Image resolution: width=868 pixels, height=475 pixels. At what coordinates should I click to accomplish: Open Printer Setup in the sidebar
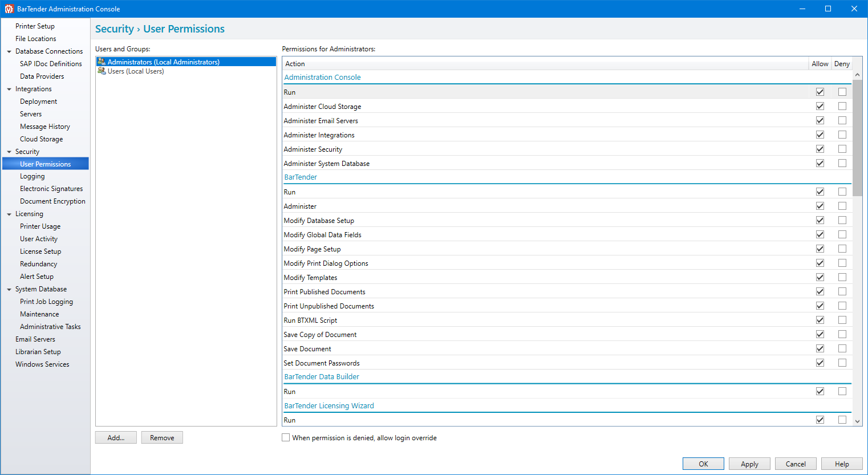[35, 26]
